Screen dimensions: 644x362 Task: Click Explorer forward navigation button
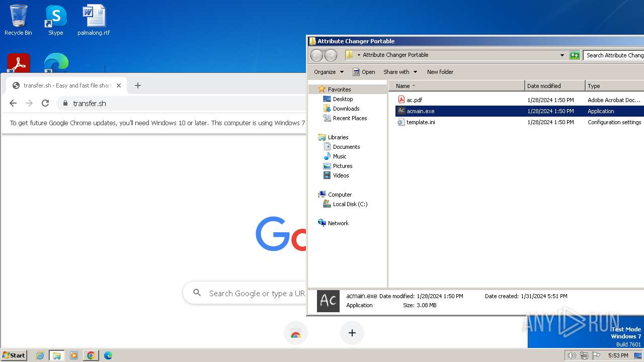331,55
